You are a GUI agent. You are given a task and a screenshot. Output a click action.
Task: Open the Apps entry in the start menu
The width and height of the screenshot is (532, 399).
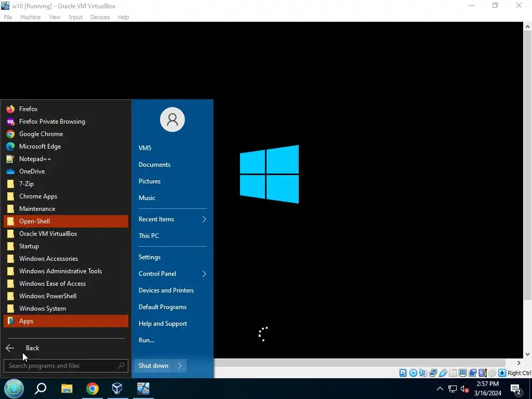[66, 321]
